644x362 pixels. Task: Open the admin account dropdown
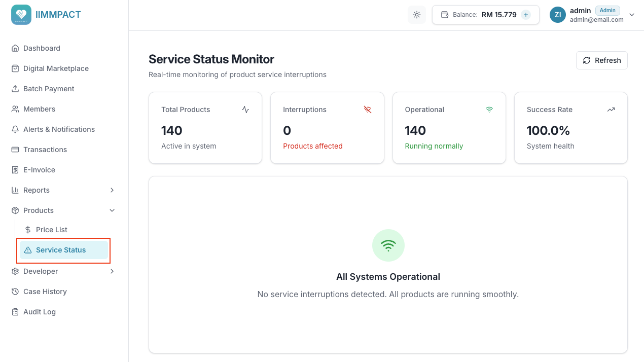click(632, 15)
